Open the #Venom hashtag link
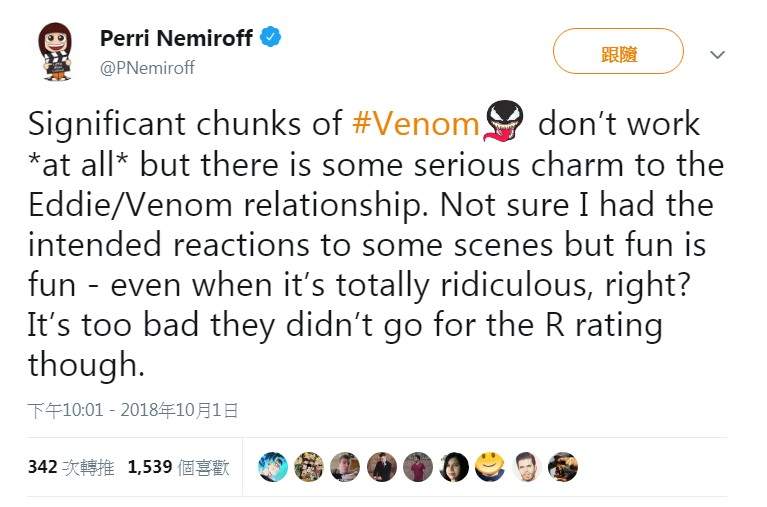 (x=417, y=124)
